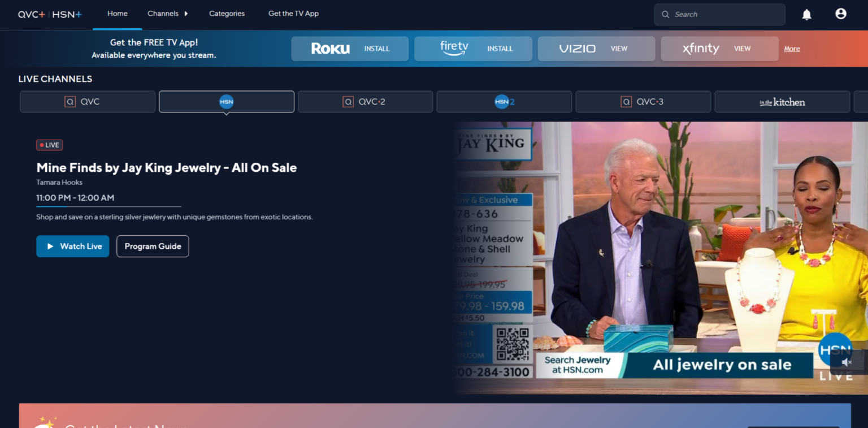Click the red LIVE badge
868x428 pixels.
click(x=49, y=145)
